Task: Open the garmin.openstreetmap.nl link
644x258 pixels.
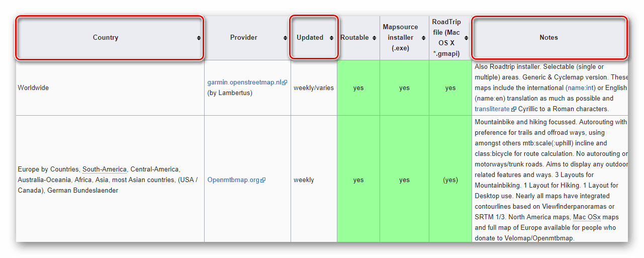Action: 244,82
